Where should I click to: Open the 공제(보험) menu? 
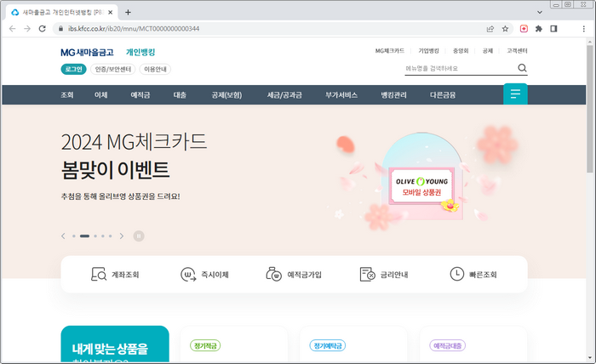(x=226, y=95)
